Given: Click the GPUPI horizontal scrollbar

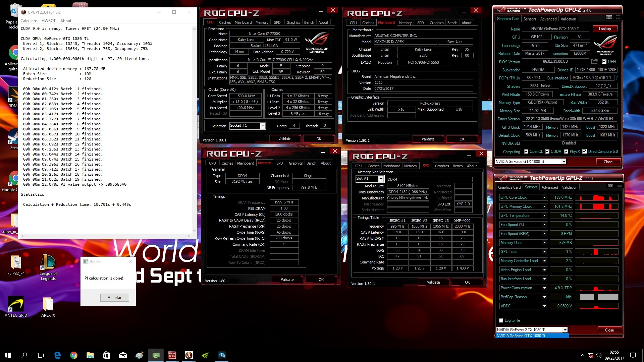Looking at the screenshot, I should pos(106,236).
